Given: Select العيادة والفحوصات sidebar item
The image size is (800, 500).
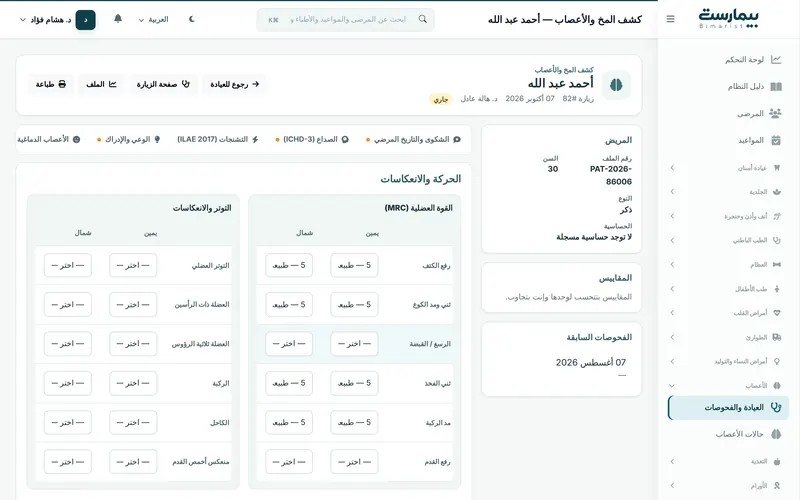Looking at the screenshot, I should click(x=728, y=408).
